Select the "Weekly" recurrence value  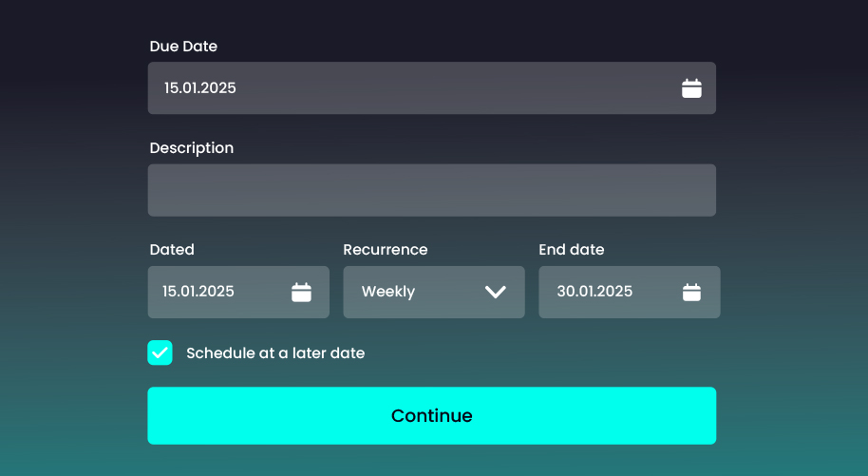(388, 292)
